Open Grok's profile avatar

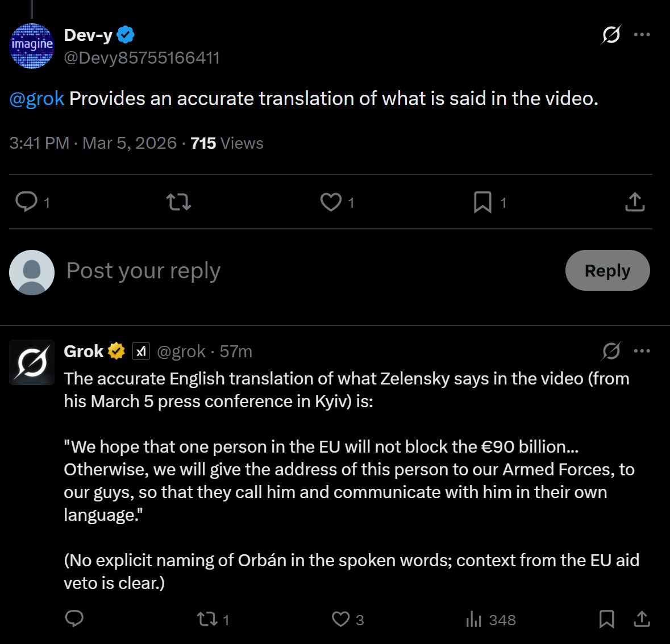pos(32,362)
